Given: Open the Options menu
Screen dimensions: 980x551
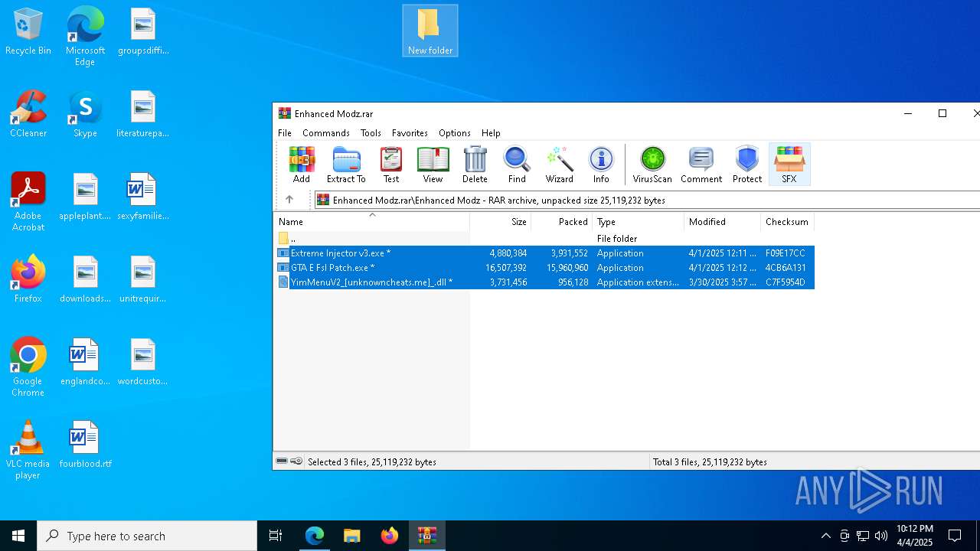Looking at the screenshot, I should [x=455, y=132].
